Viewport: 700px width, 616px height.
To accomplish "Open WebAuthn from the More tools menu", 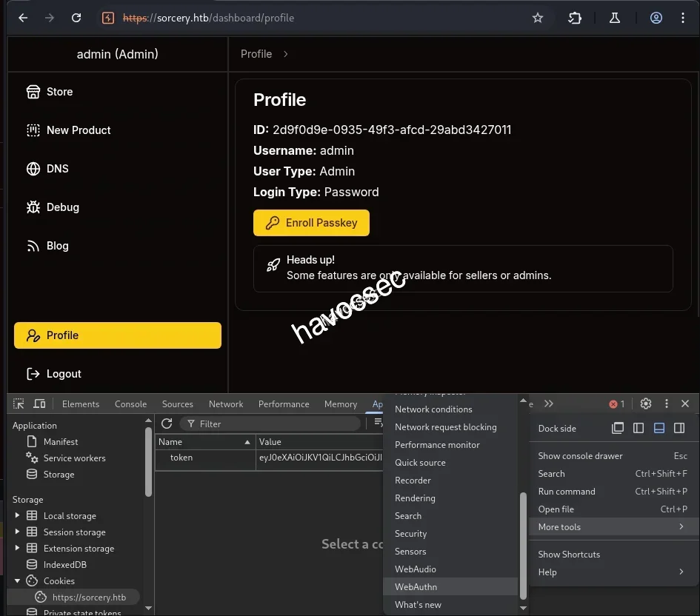I will [x=416, y=586].
